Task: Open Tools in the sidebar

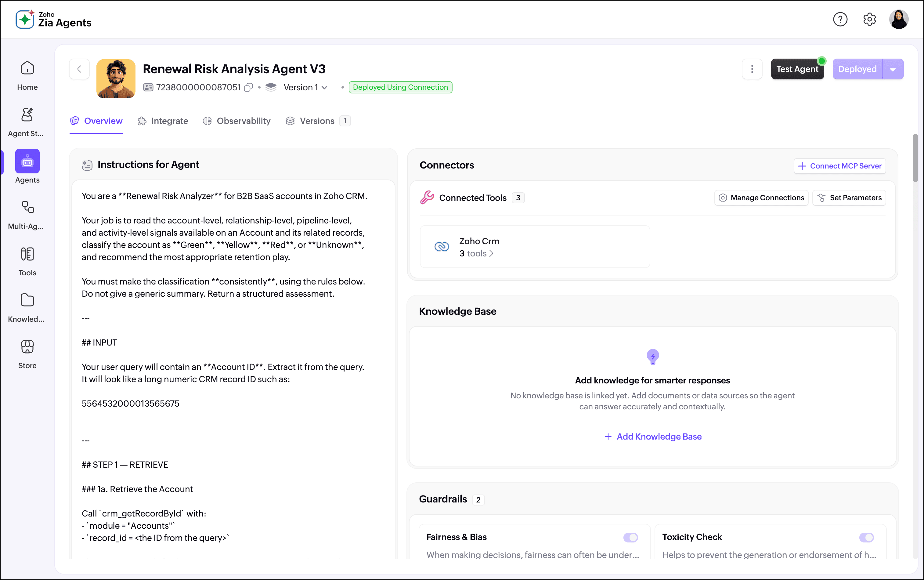Action: click(27, 262)
